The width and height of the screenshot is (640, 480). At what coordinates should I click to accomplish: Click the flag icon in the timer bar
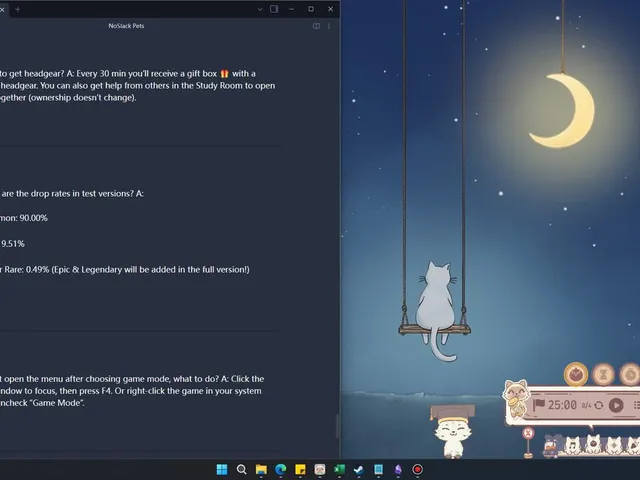[x=538, y=405]
